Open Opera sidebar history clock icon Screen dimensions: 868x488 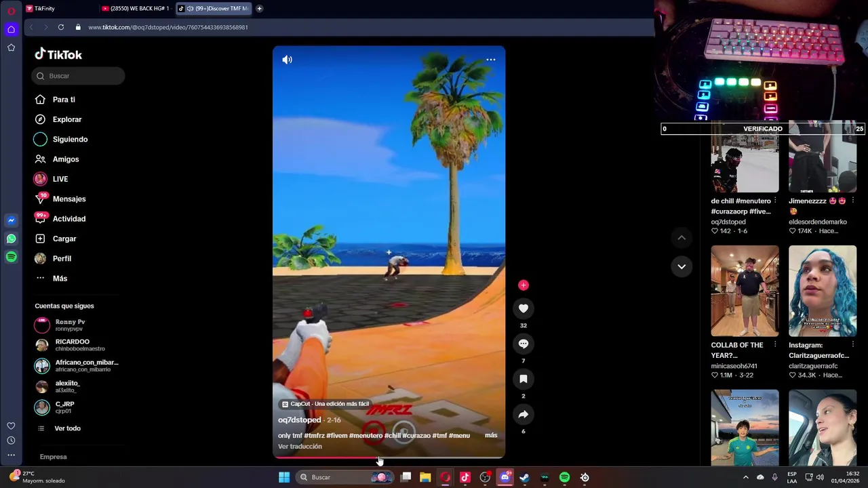[11, 441]
